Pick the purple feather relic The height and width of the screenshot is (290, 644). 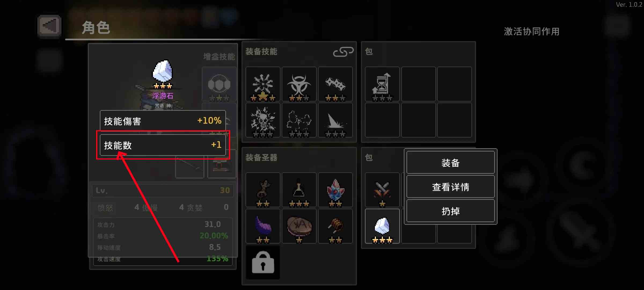pyautogui.click(x=263, y=226)
